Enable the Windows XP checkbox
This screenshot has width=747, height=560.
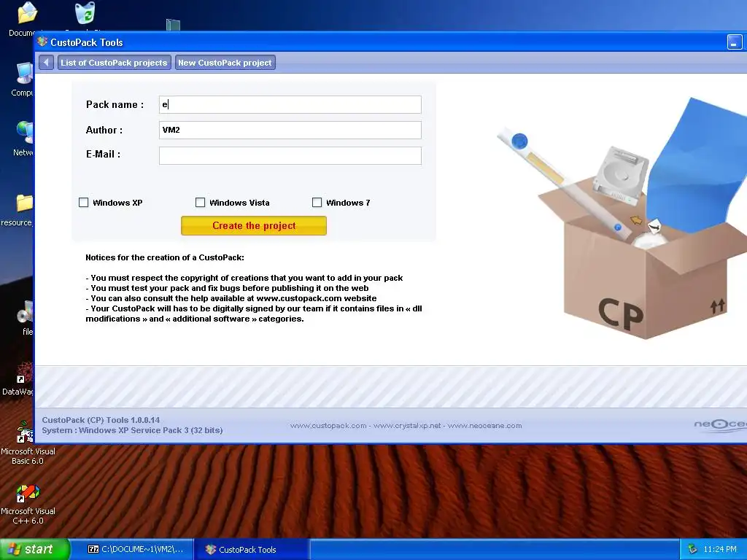click(x=83, y=203)
